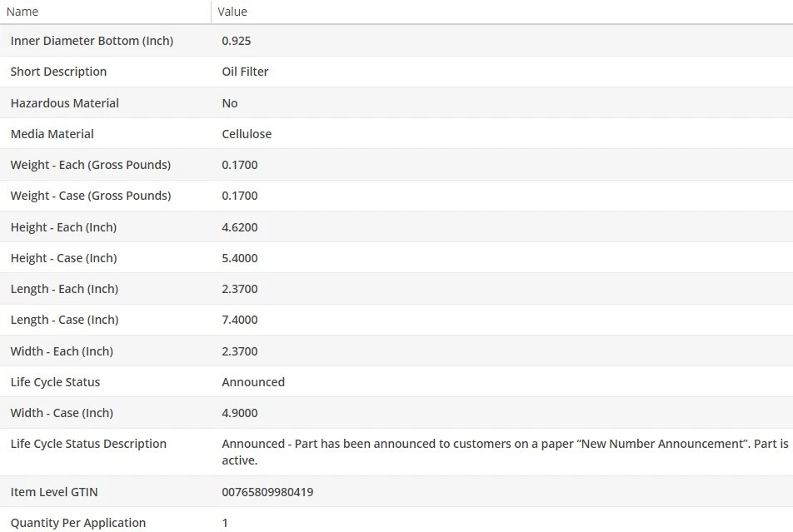Click the Announced life cycle status value
793x532 pixels.
[x=253, y=382]
